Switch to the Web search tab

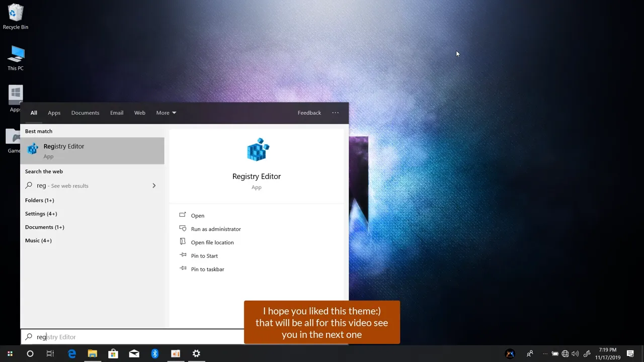[140, 113]
